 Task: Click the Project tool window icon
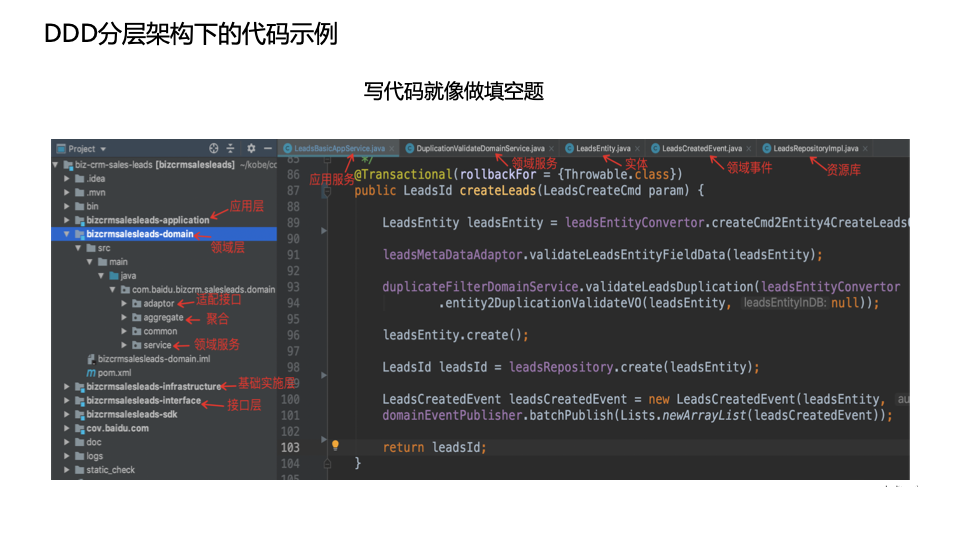point(61,149)
